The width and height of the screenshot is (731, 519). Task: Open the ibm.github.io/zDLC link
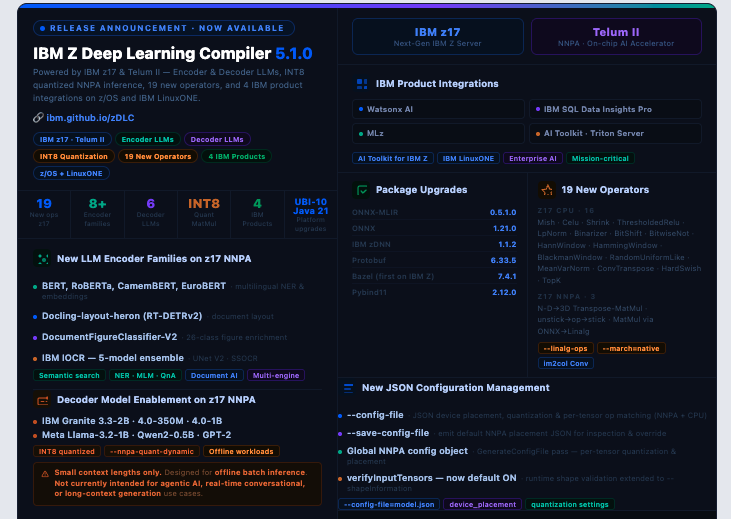click(x=90, y=118)
